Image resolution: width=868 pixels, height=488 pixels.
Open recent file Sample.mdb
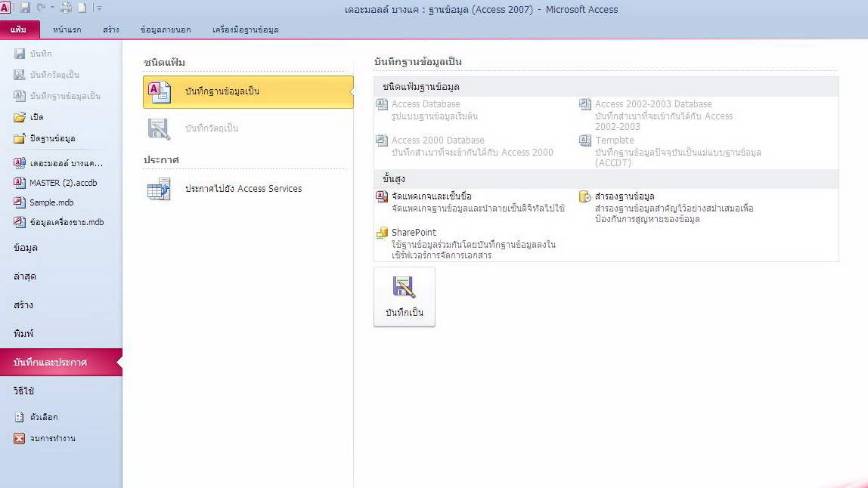click(x=43, y=202)
